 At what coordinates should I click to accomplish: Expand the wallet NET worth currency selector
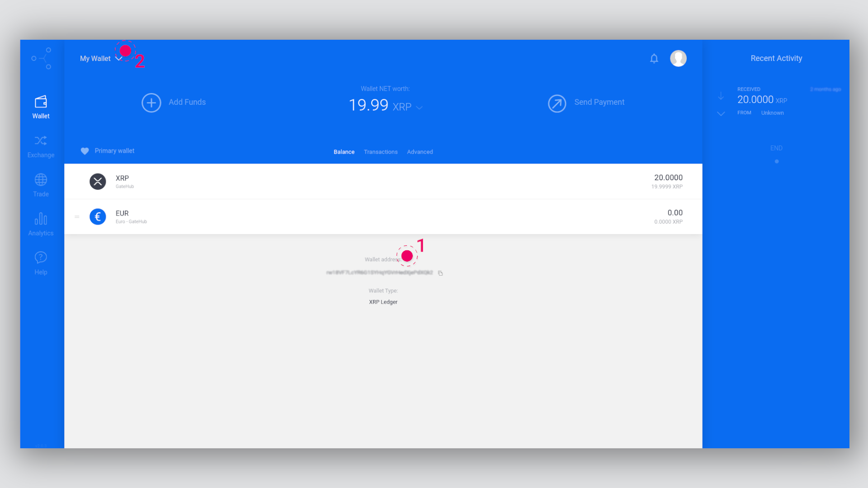[420, 107]
